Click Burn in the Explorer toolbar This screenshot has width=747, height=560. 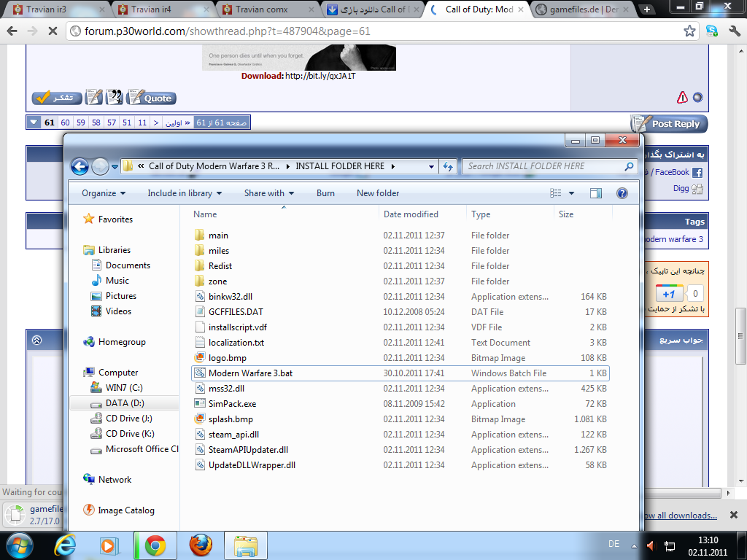point(325,192)
